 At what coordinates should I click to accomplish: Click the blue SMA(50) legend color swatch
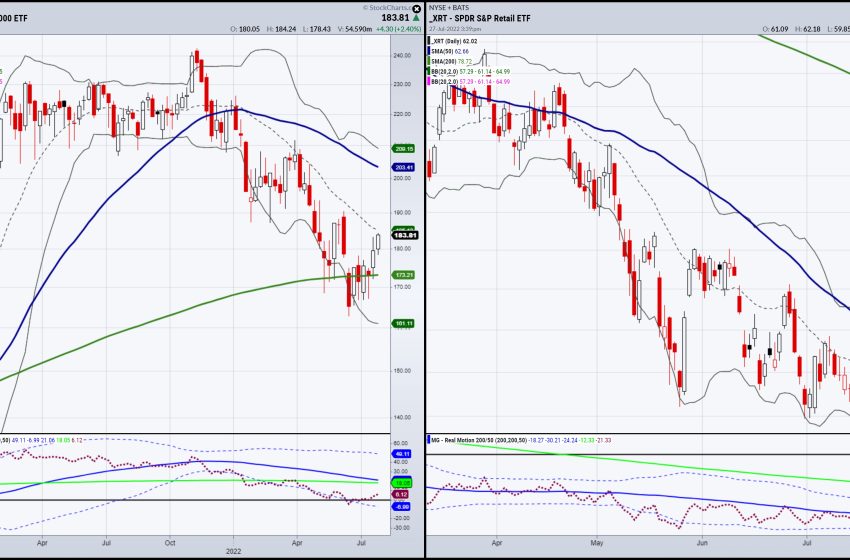(x=429, y=51)
